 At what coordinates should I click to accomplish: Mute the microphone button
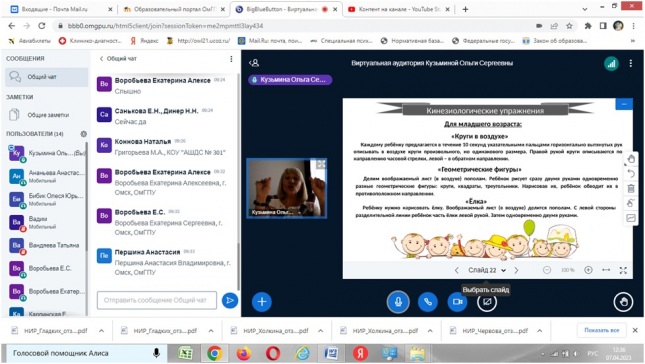398,301
